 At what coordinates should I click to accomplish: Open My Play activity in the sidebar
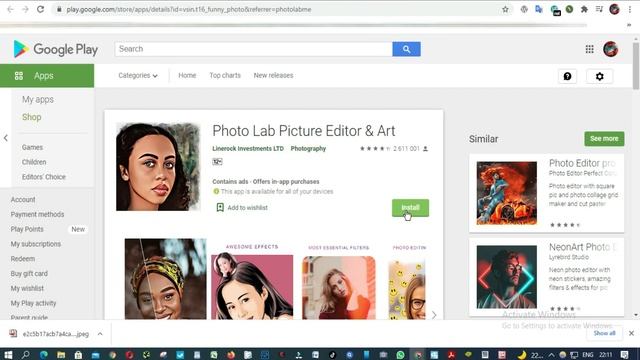click(x=33, y=303)
